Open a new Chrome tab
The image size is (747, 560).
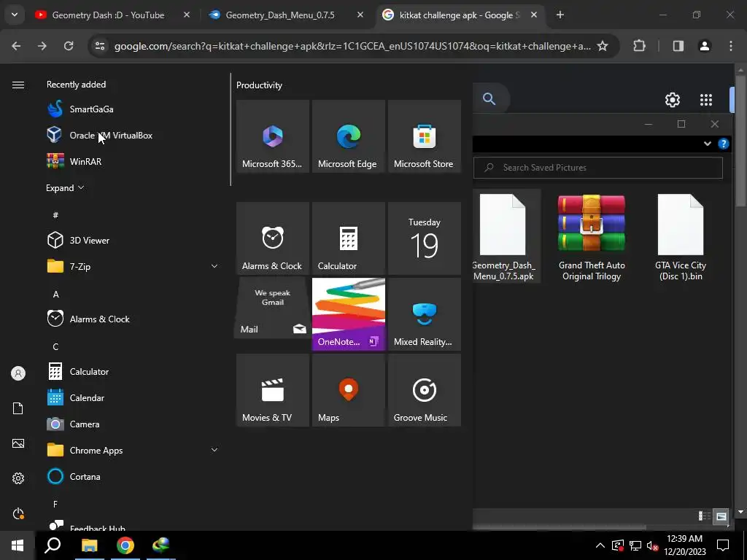560,15
